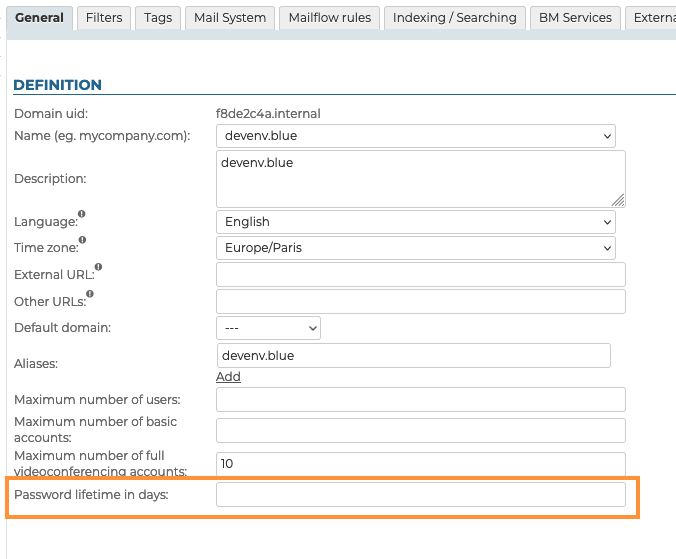The height and width of the screenshot is (559, 676).
Task: Click the Add link under Aliases
Action: 228,377
